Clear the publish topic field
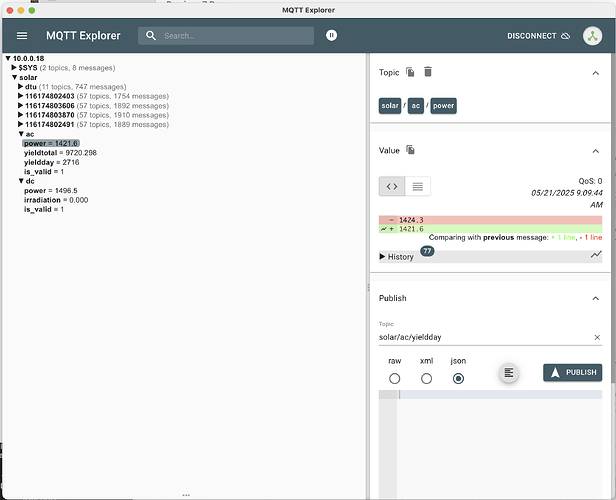The width and height of the screenshot is (616, 500). 597,337
